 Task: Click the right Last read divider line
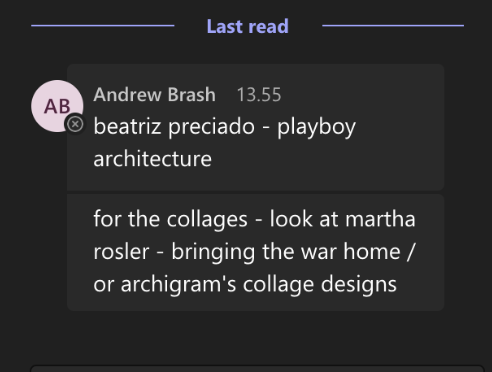click(393, 25)
